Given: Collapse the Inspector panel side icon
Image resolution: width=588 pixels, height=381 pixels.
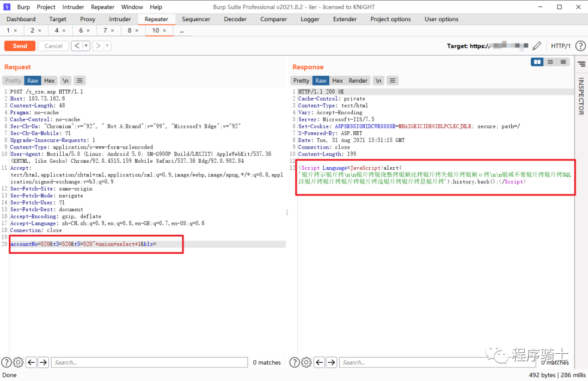Looking at the screenshot, I should tap(581, 64).
